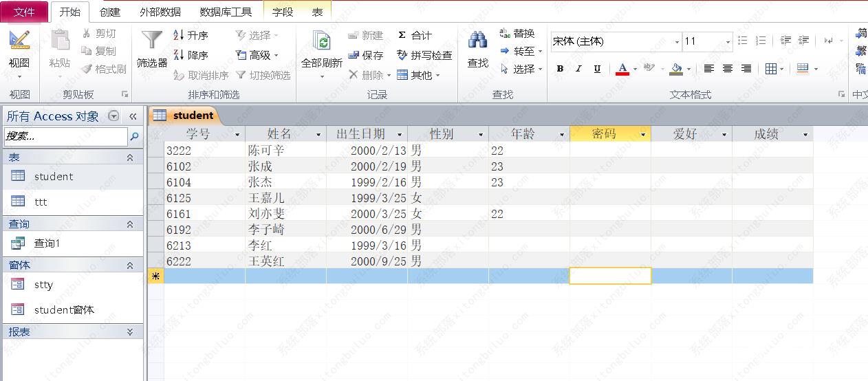868x381 pixels.
Task: Click the 剪切 cut command
Action: click(x=99, y=34)
